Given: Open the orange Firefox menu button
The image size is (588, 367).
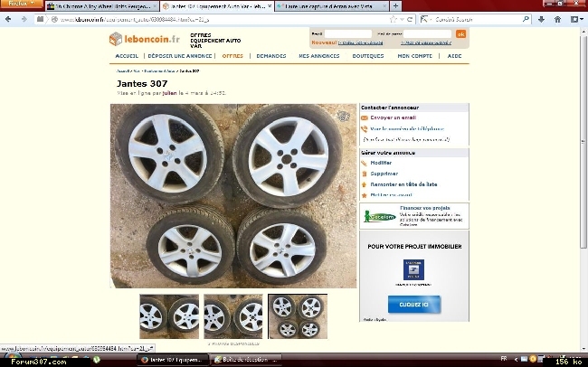Looking at the screenshot, I should pos(22,4).
